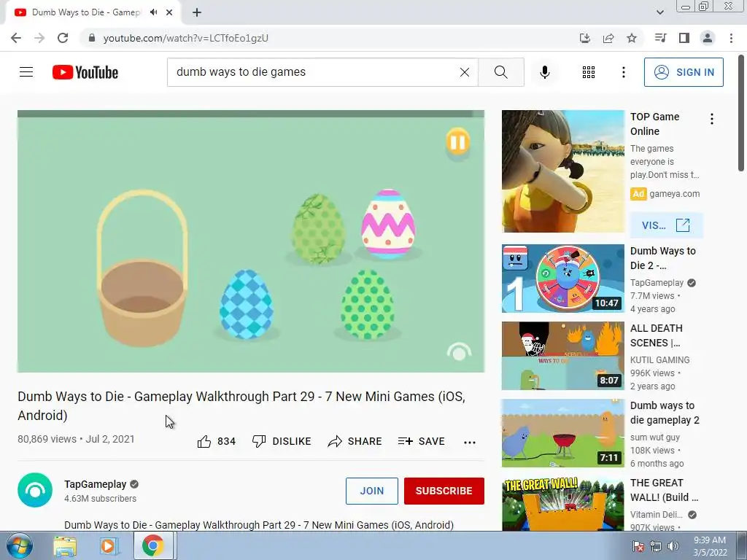This screenshot has height=560, width=747.
Task: Click the install/download page icon in address bar
Action: (584, 38)
